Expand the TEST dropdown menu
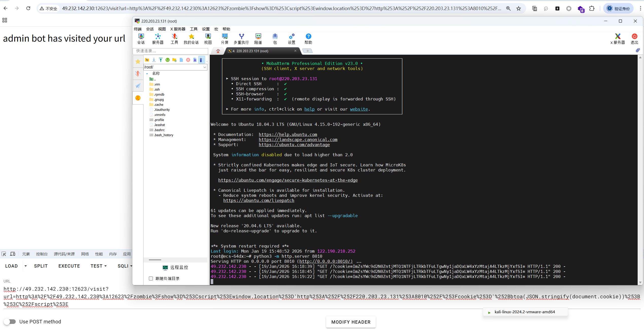This screenshot has height=331, width=644. click(x=99, y=266)
